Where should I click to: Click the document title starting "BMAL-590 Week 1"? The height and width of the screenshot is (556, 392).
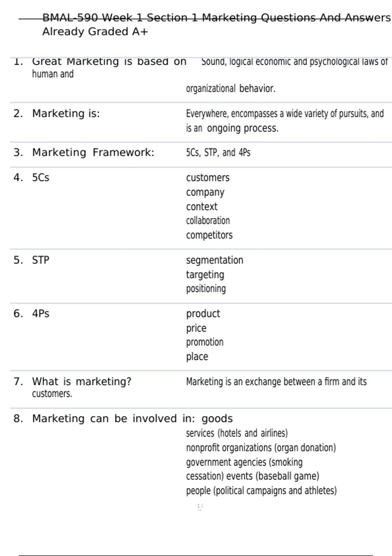216,18
